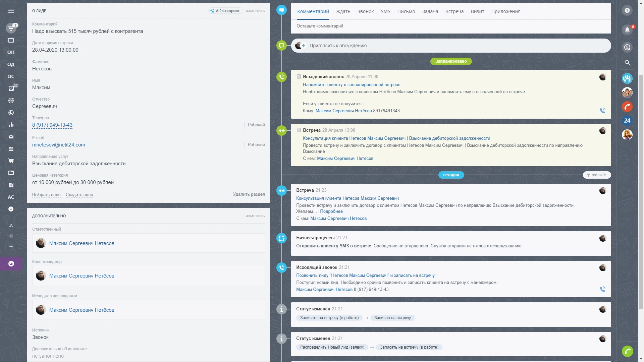Expand meeting details with Подробнее
Viewport: 644px width, 362px height.
coord(331,212)
